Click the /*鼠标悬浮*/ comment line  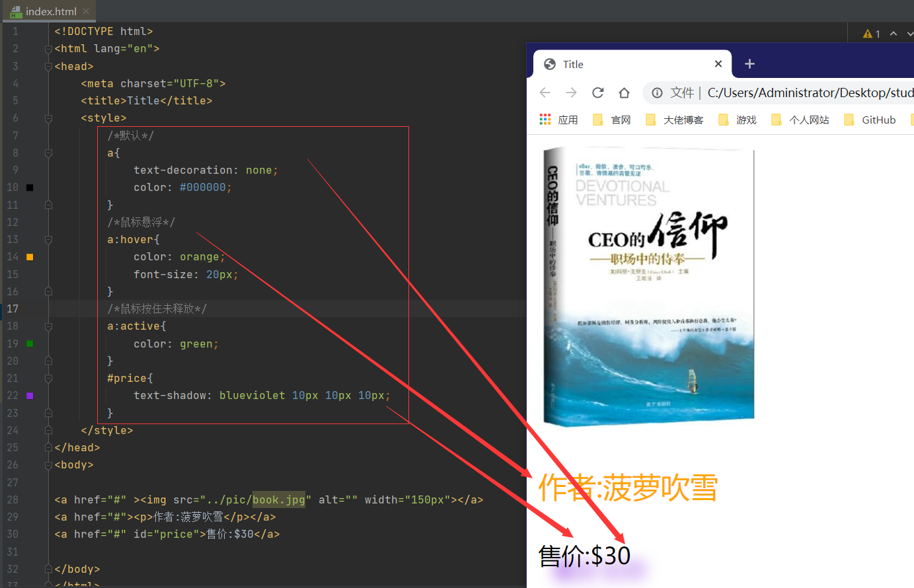tap(141, 222)
